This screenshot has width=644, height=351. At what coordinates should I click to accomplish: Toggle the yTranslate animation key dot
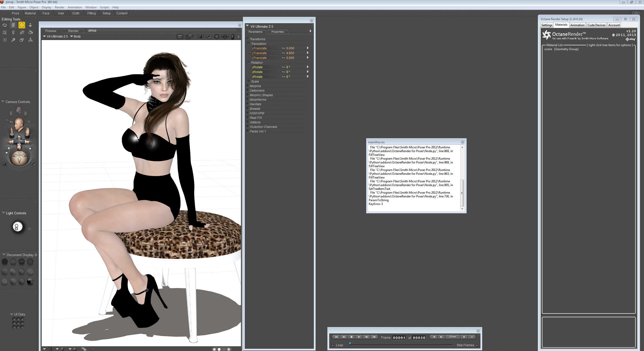250,53
